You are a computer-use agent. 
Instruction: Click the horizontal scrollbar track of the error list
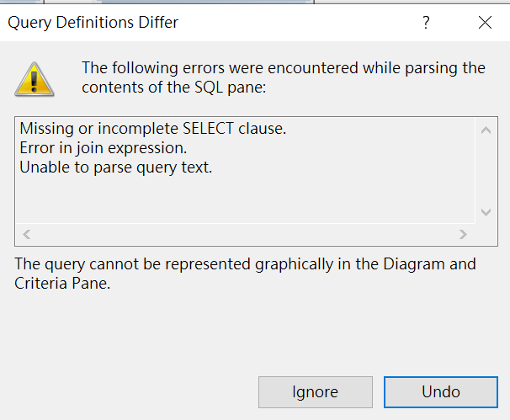(244, 234)
